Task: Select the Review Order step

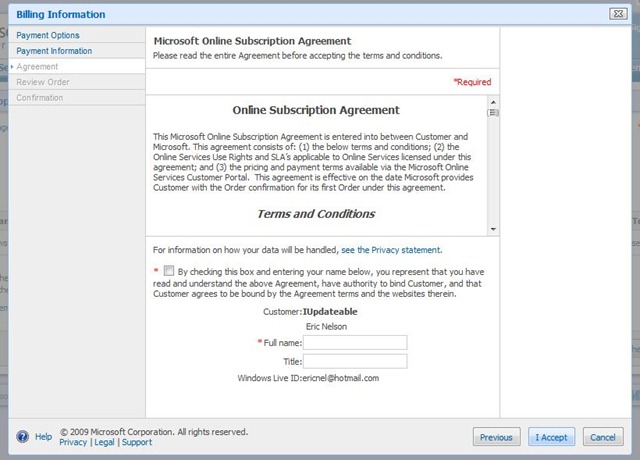Action: tap(43, 82)
